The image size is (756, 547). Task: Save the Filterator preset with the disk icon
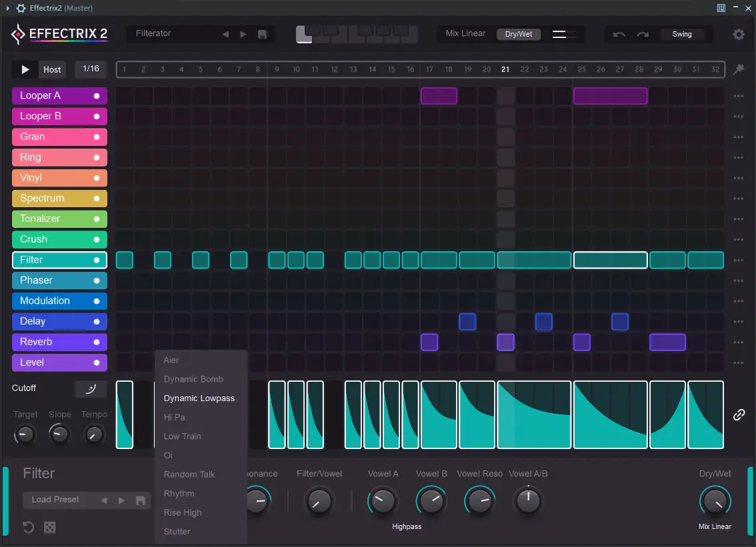click(x=262, y=34)
